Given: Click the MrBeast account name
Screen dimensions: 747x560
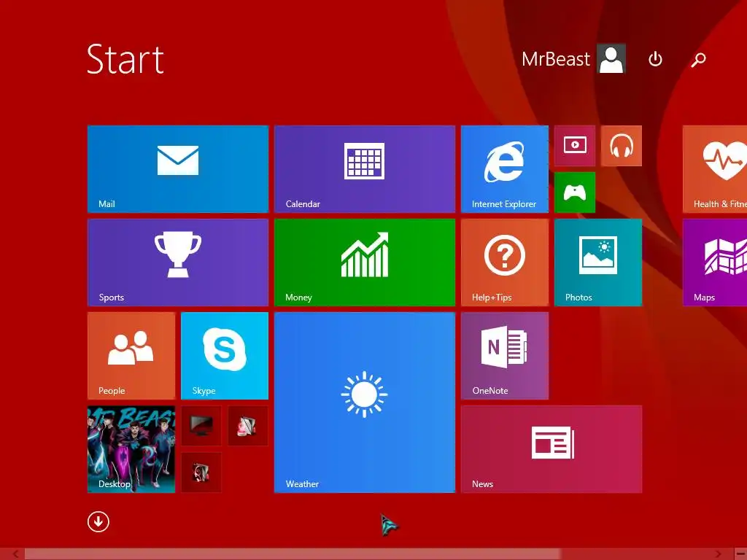Looking at the screenshot, I should pyautogui.click(x=555, y=59).
